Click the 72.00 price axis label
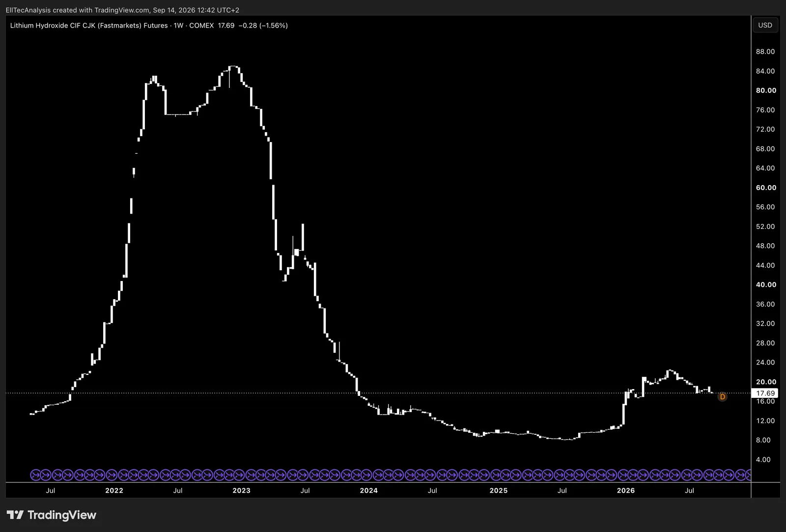 pos(765,129)
